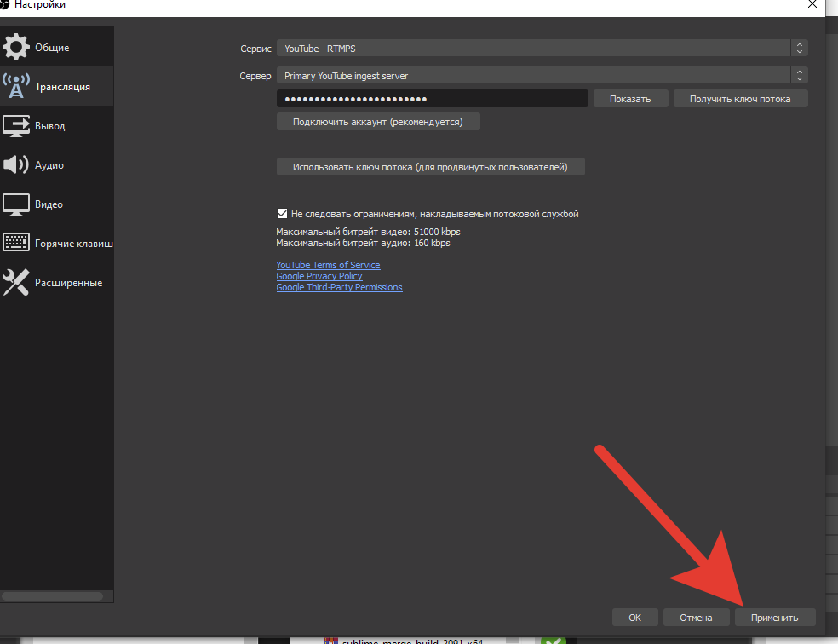The width and height of the screenshot is (838, 644).
Task: Open the Output settings monitor icon
Action: [16, 126]
